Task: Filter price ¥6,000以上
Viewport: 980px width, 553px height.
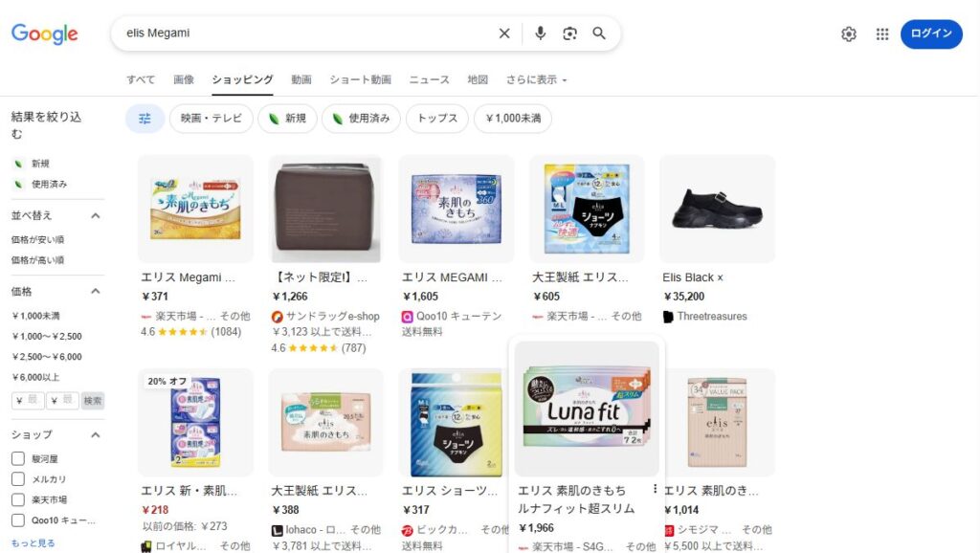Action: click(x=35, y=377)
